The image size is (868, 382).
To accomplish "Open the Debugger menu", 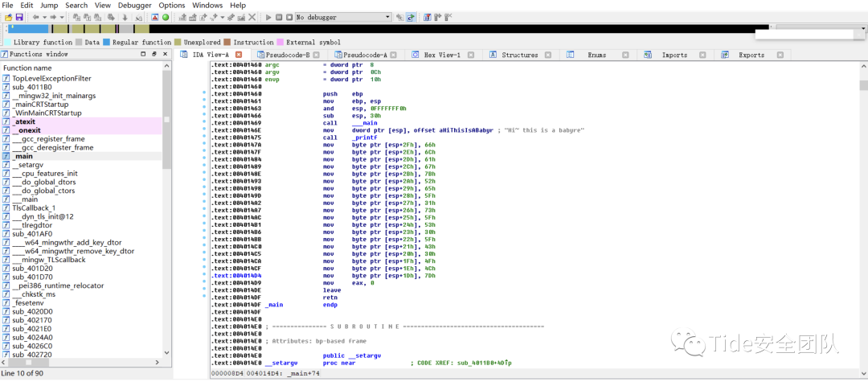I will (x=134, y=5).
